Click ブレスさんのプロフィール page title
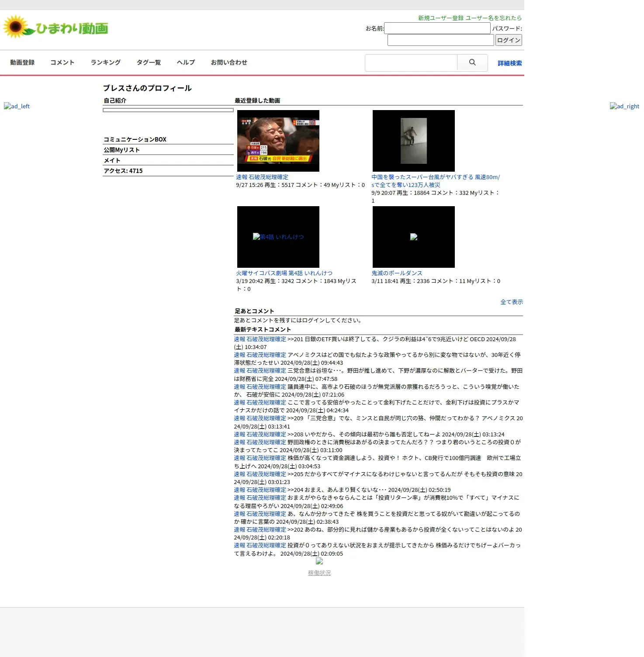 147,88
